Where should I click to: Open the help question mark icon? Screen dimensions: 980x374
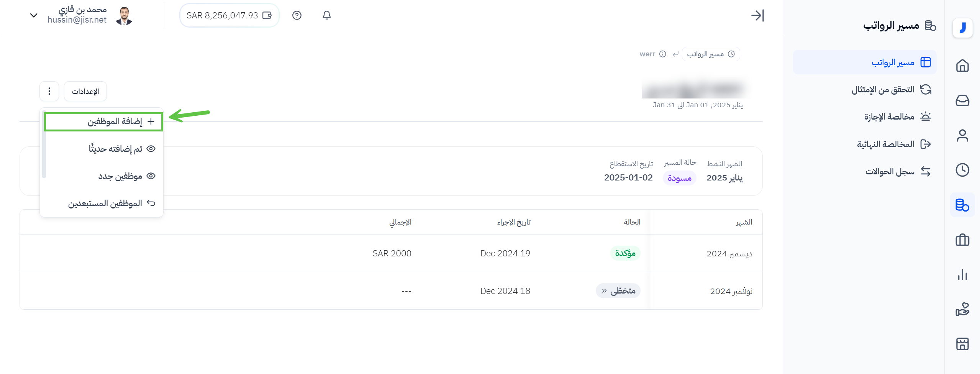297,15
